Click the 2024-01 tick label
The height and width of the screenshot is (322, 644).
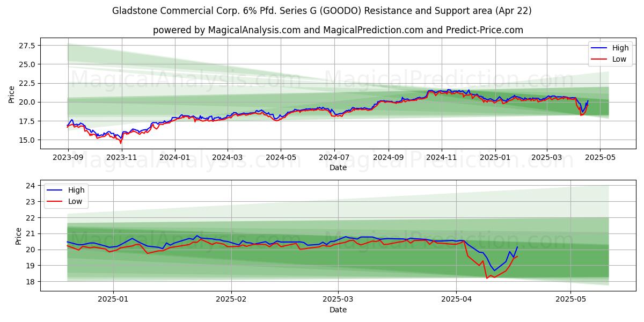175,158
